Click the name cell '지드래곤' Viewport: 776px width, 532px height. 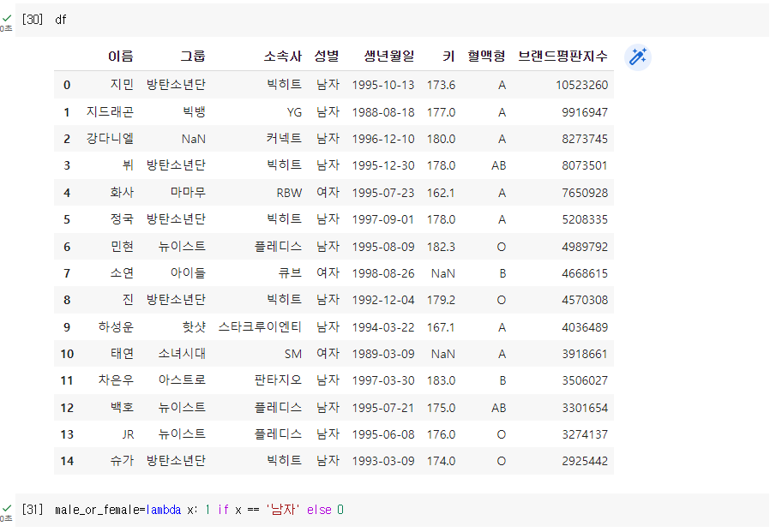pos(110,111)
